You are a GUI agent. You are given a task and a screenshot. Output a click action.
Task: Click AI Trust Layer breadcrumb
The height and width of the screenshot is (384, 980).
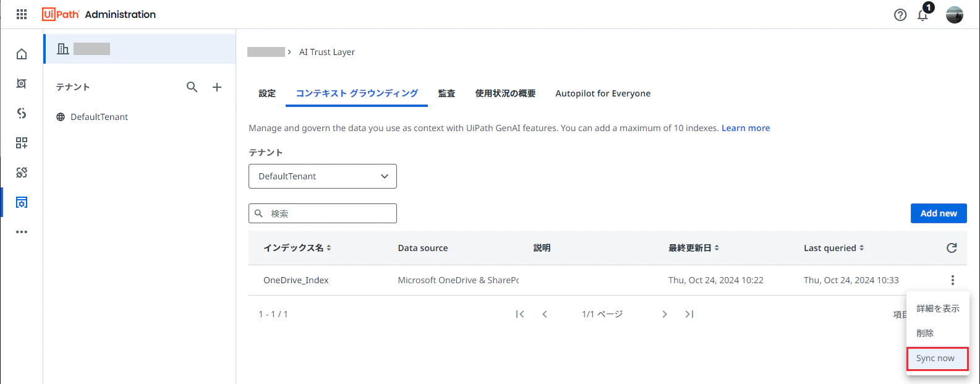(x=327, y=52)
